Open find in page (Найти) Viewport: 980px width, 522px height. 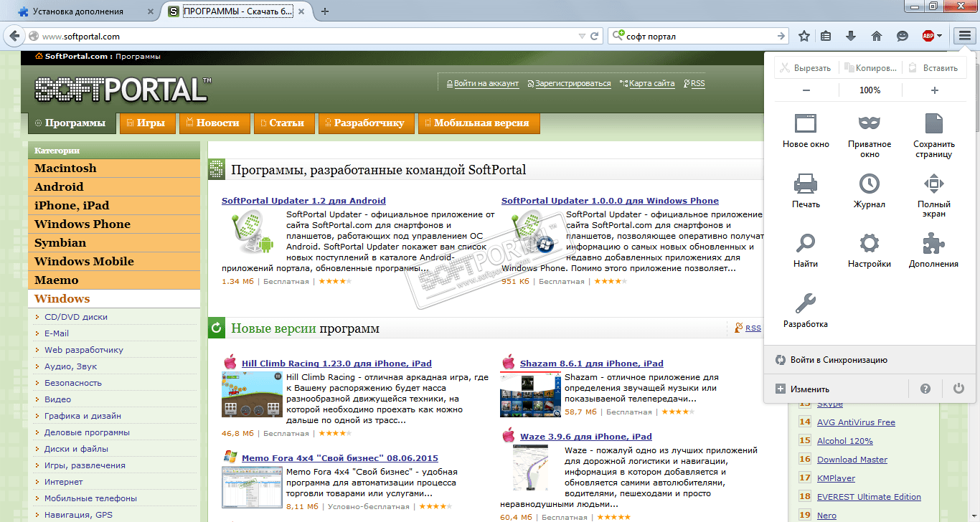click(806, 250)
